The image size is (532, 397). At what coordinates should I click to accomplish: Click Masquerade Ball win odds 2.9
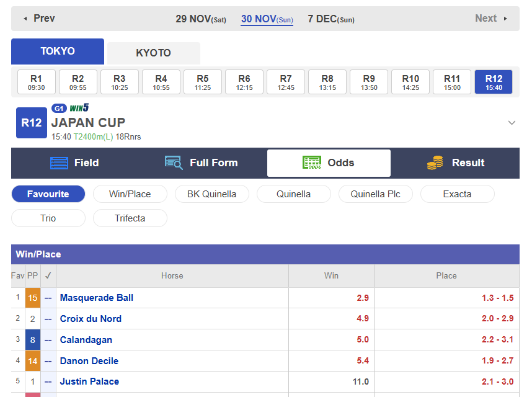[363, 298]
